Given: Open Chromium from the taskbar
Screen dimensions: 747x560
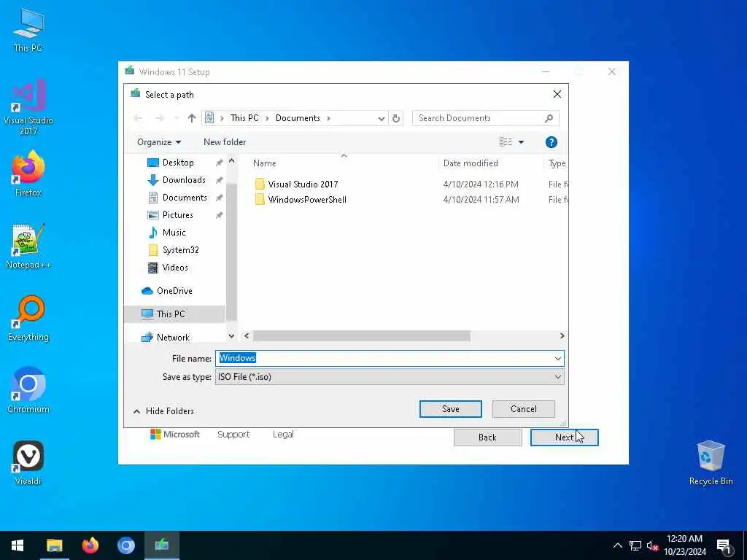Looking at the screenshot, I should click(125, 545).
